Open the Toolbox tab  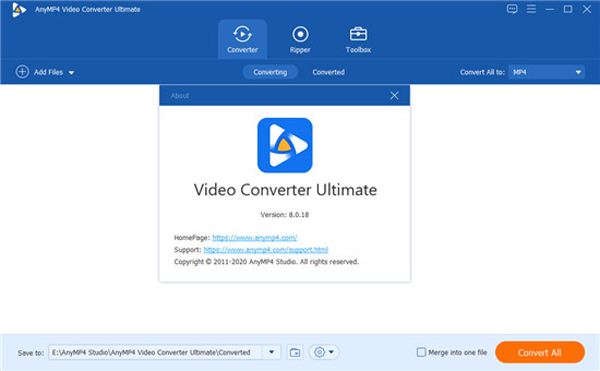[x=358, y=39]
